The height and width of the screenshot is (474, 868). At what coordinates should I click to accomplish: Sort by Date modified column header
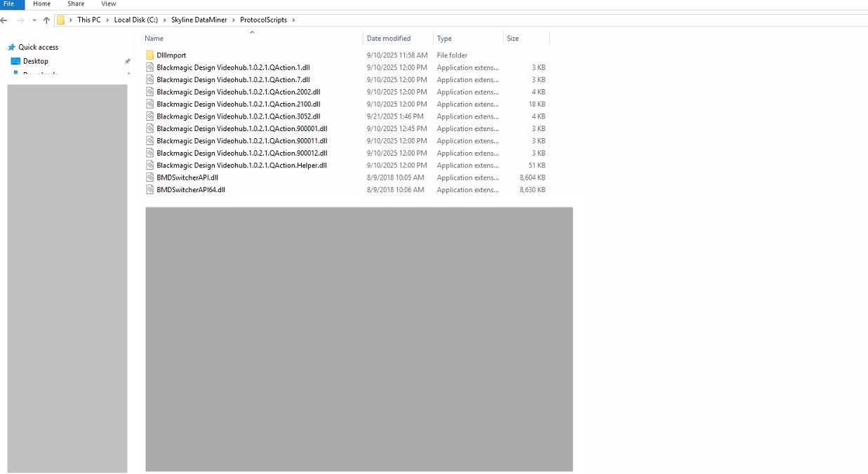389,39
